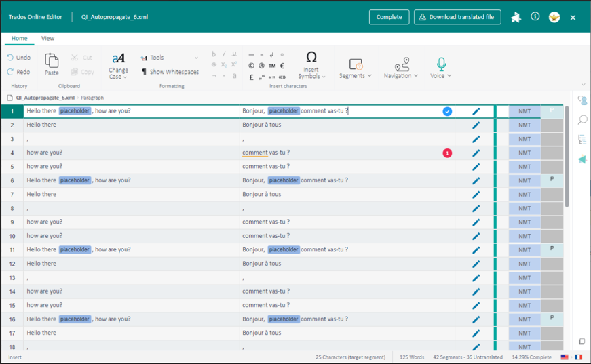Click the Redo button
This screenshot has height=364, width=591.
18,72
